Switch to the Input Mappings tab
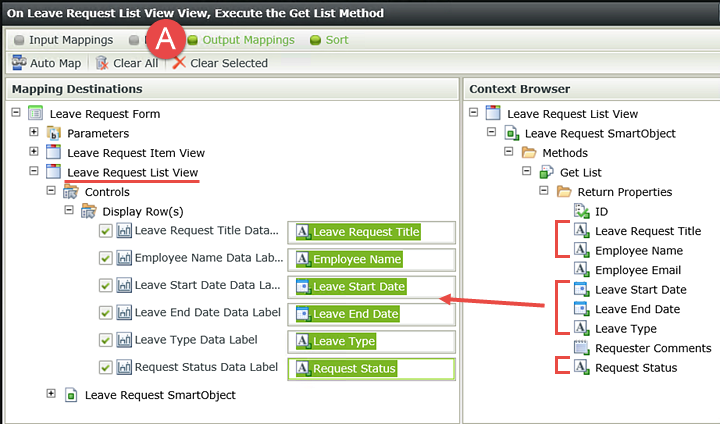Viewport: 720px width, 424px height. [x=63, y=40]
